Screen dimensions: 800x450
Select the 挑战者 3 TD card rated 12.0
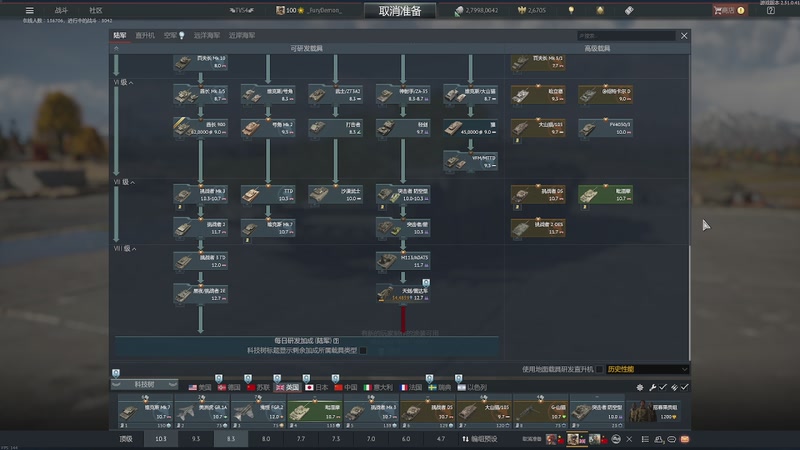point(201,261)
